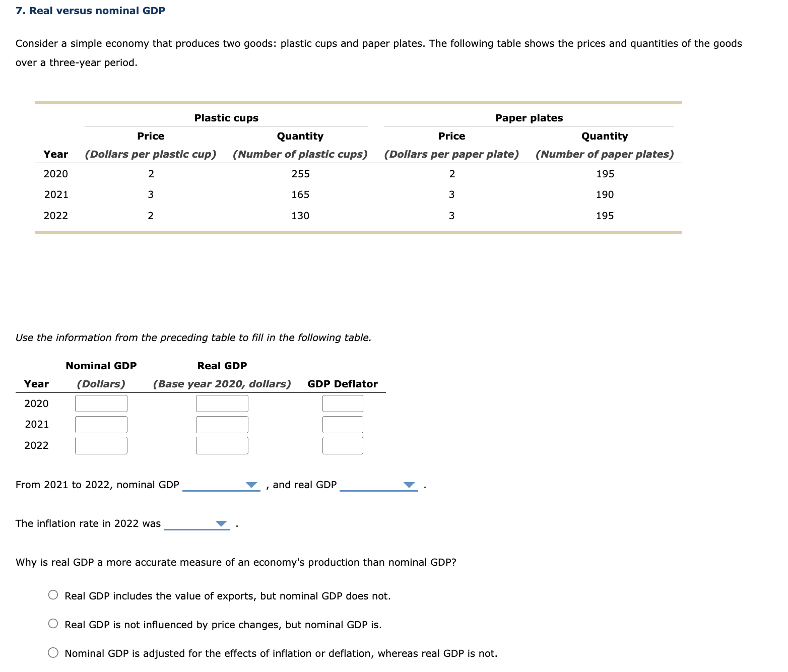Click the 'Paper plates' column header
Viewport: 788px width, 672px height.
(x=529, y=117)
